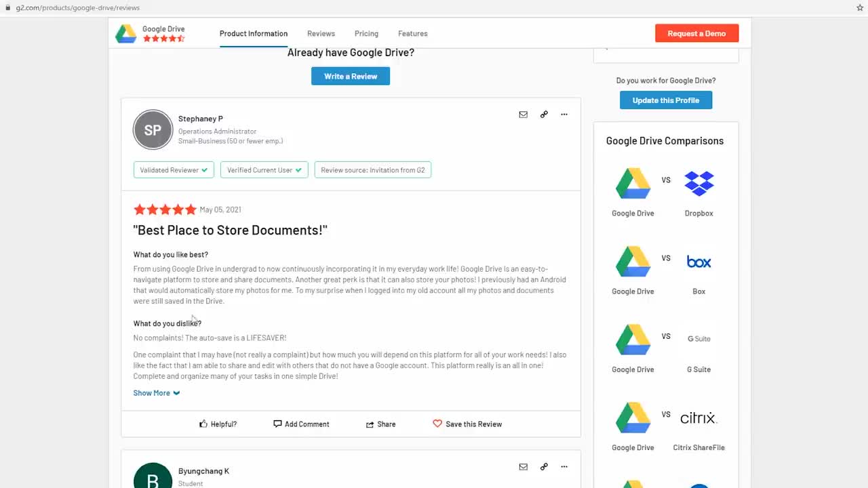The height and width of the screenshot is (488, 868).
Task: Click Citrix ShareFile comparison label
Action: click(x=699, y=448)
